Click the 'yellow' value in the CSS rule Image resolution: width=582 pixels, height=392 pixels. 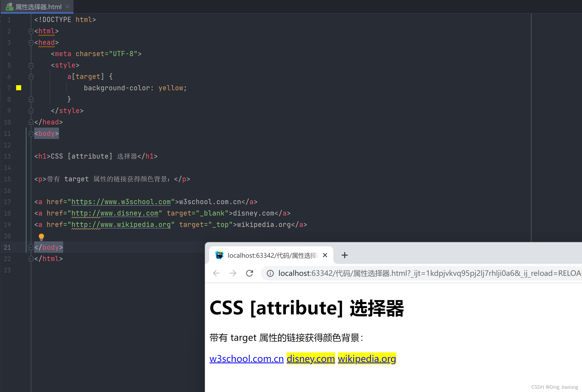point(171,88)
